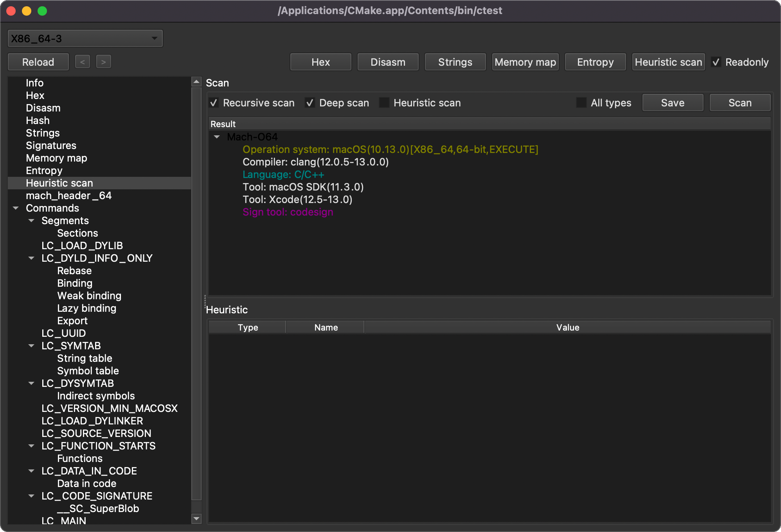Click the Reload button
This screenshot has height=532, width=781.
[x=38, y=62]
